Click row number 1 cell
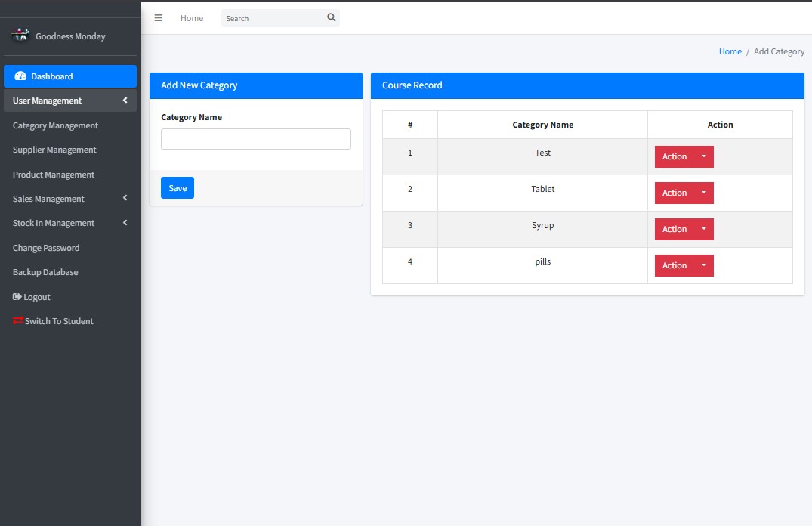 tap(410, 156)
